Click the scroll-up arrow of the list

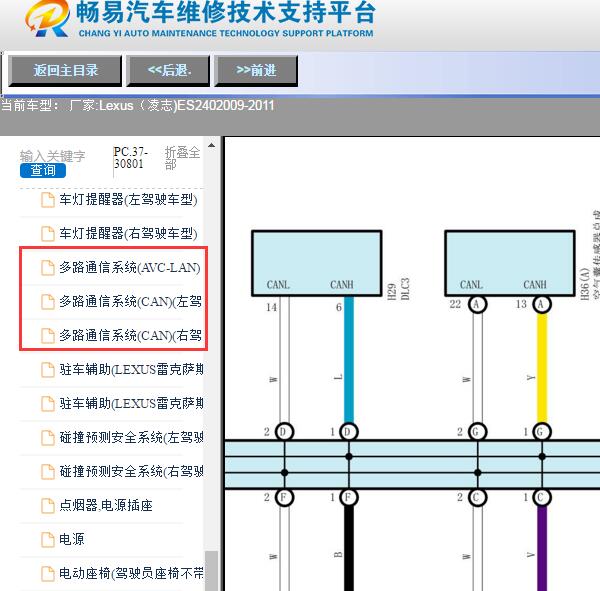pyautogui.click(x=211, y=145)
